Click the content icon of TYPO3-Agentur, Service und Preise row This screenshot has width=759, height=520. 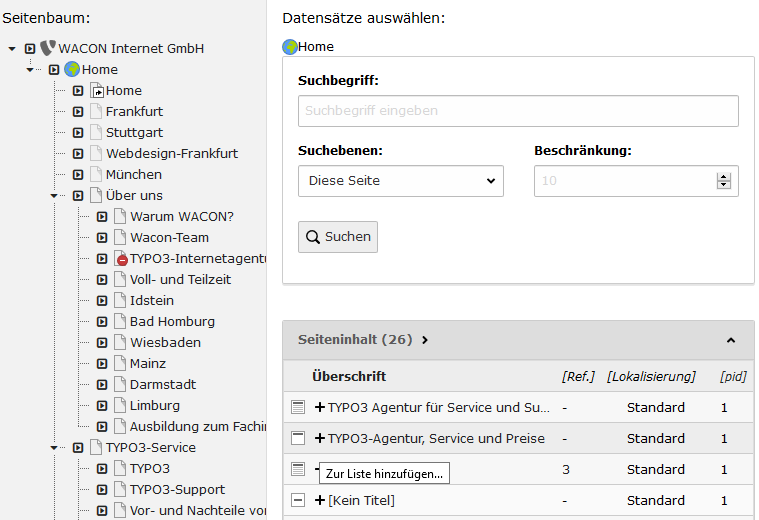[x=298, y=438]
